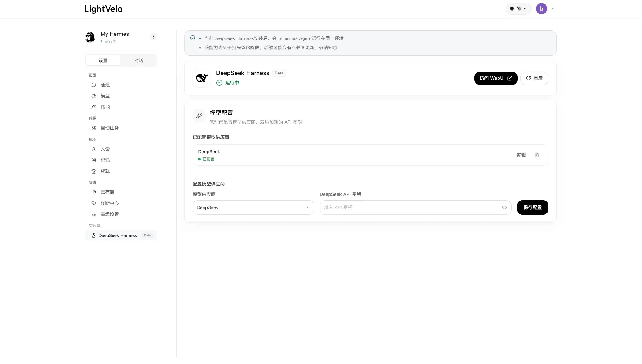Open 高级设置 advanced settings
This screenshot has width=642, height=364.
pyautogui.click(x=121, y=214)
